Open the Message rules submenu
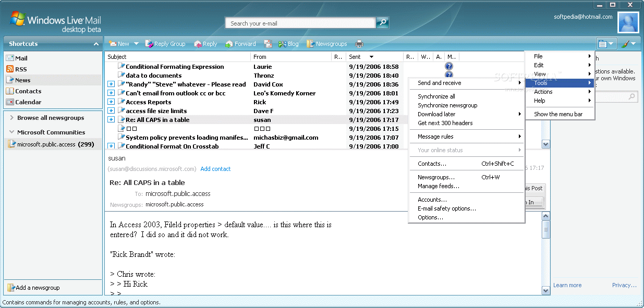The width and height of the screenshot is (644, 308). [x=466, y=137]
